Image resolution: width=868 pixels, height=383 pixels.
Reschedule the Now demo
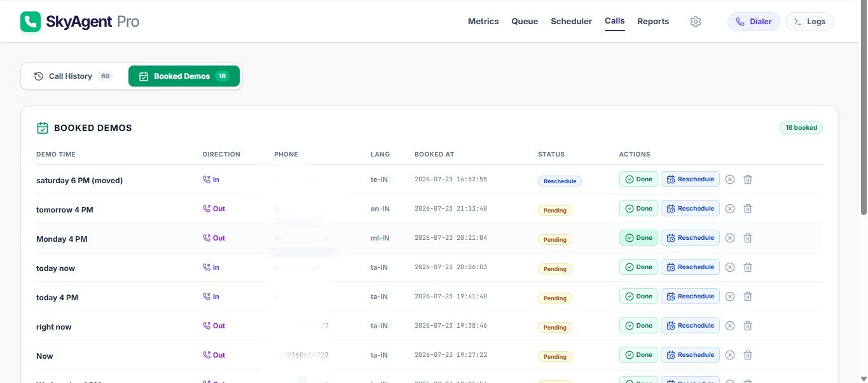(690, 355)
